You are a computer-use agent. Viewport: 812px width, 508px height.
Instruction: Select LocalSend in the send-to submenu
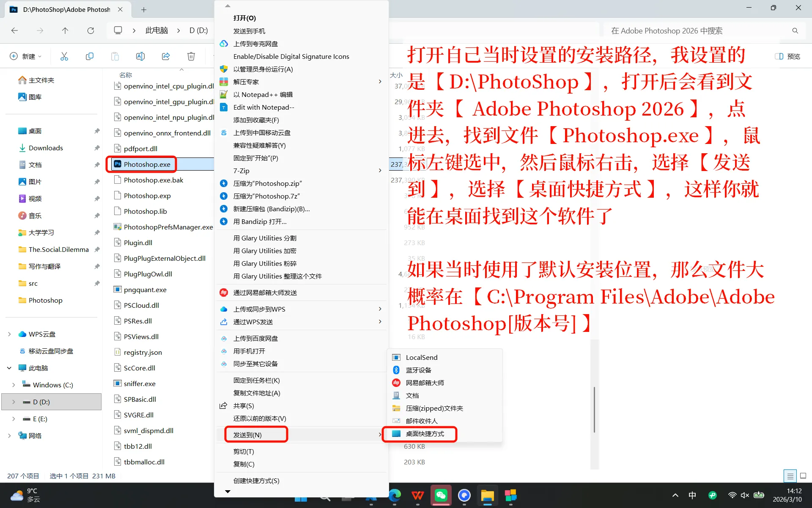point(422,357)
